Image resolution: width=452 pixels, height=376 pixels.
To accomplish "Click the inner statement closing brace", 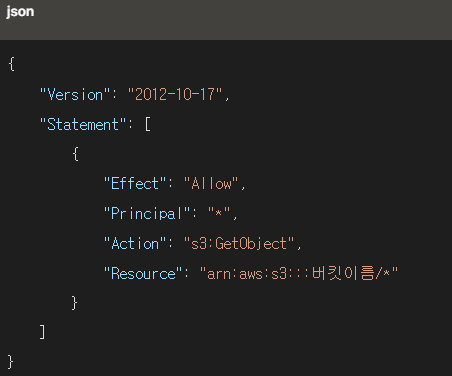I will tap(74, 303).
